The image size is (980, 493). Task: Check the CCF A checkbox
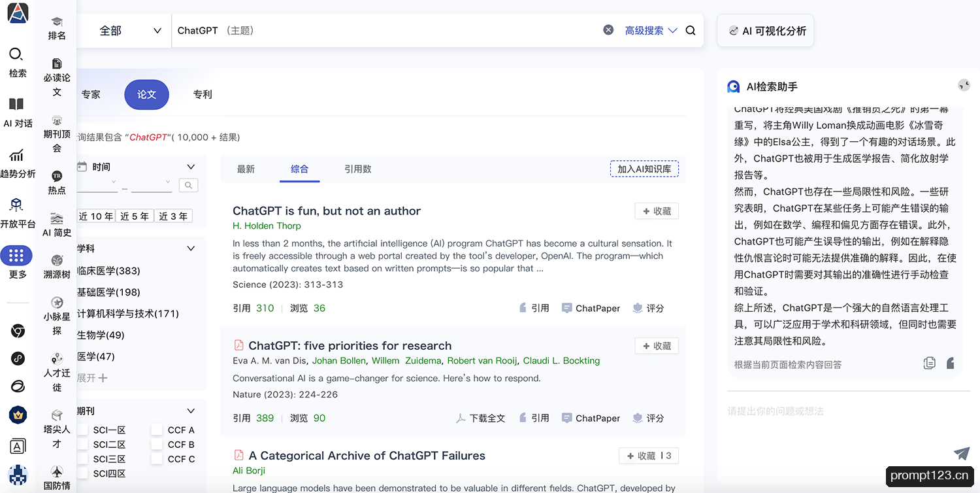coord(156,430)
